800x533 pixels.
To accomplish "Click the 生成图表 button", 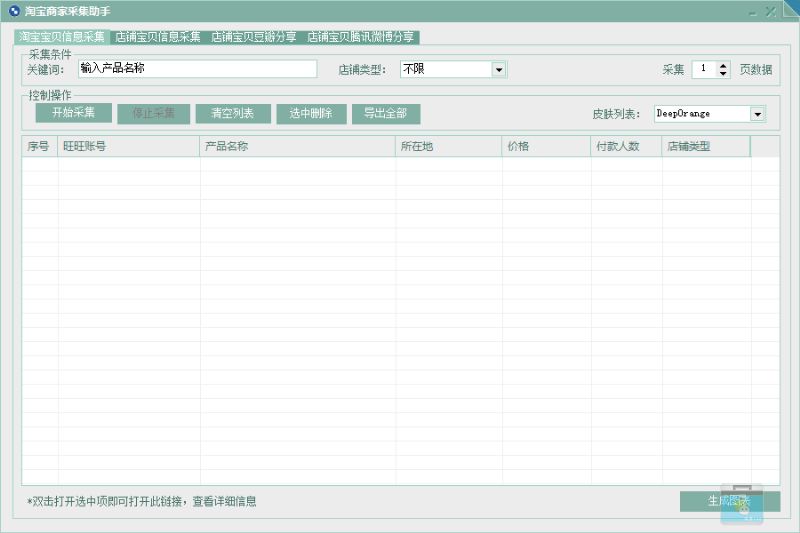I will pos(730,501).
